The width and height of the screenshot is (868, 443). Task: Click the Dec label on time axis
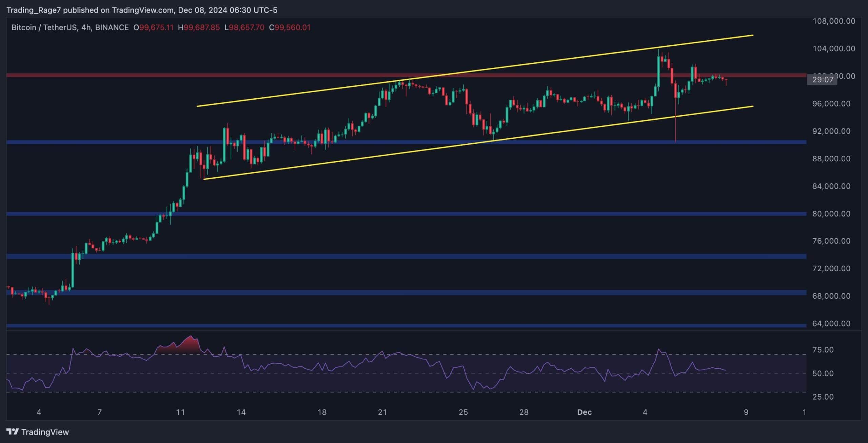point(584,412)
